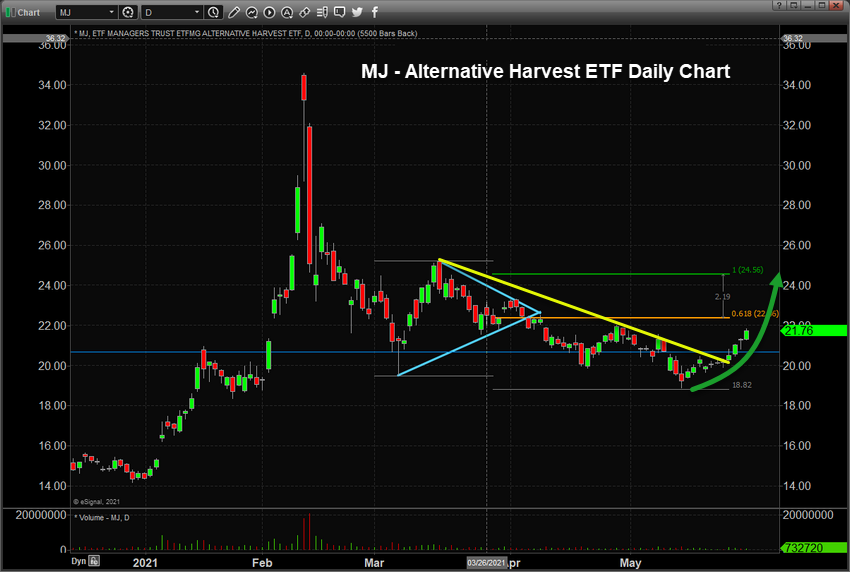
Task: Click the MJ Alternative Harvest ETF title text
Action: pos(545,72)
